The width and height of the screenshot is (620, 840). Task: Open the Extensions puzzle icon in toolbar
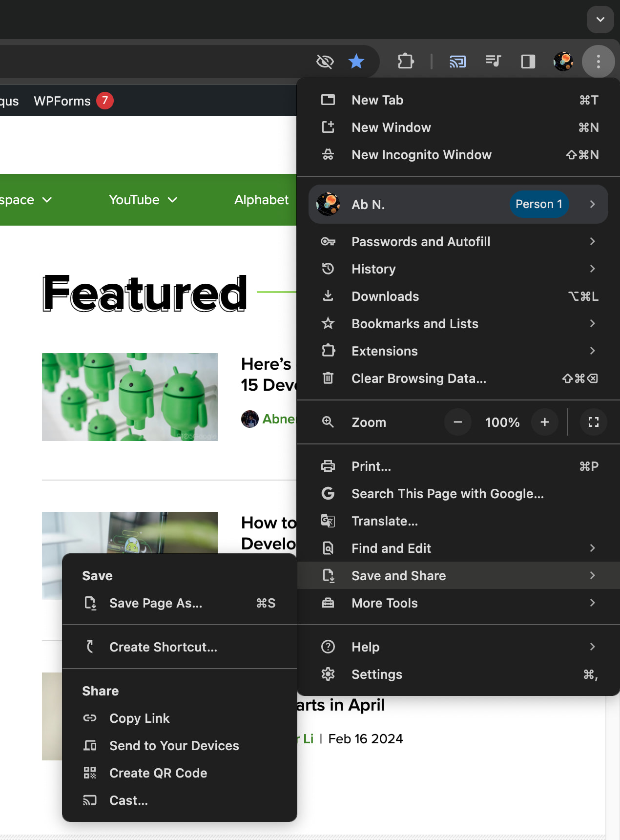pyautogui.click(x=406, y=62)
